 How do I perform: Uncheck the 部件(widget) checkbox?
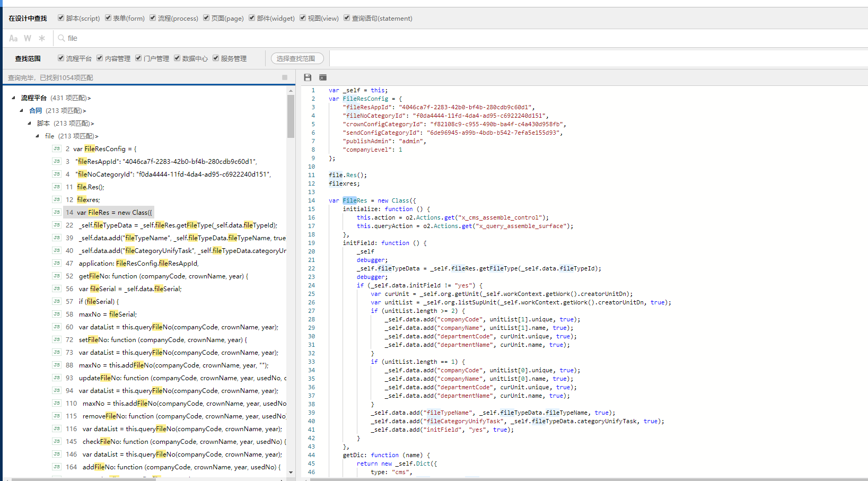click(252, 18)
